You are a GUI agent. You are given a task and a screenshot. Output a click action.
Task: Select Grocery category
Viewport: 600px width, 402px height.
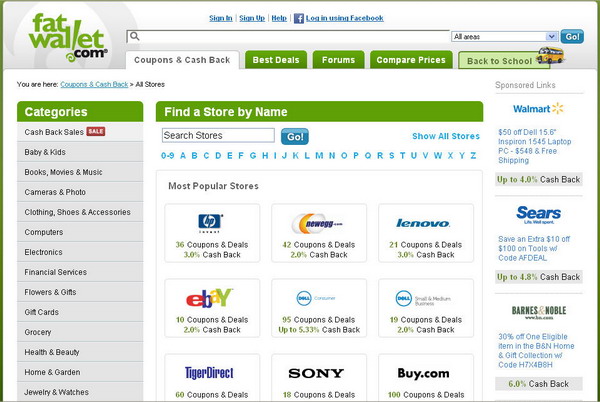(80, 332)
